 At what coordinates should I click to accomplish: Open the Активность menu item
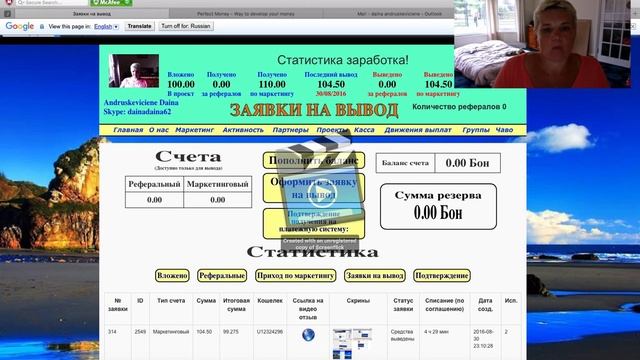tap(243, 130)
